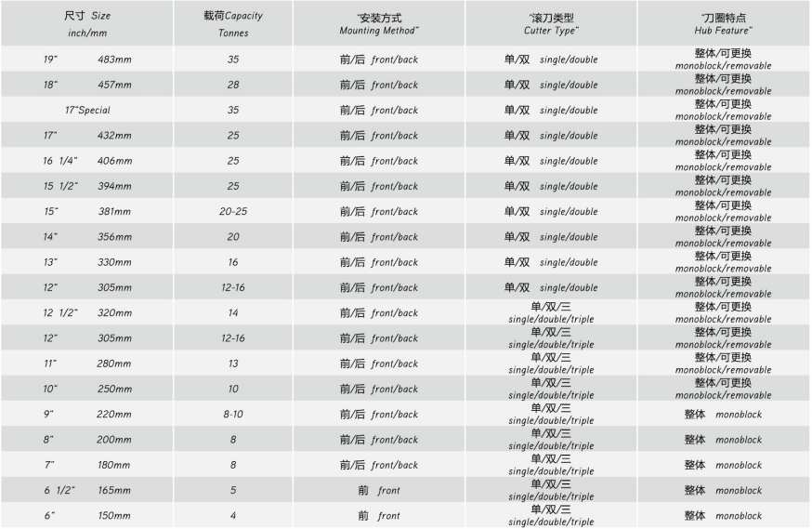Click the 6 1/2" 165mm size cell

tap(87, 490)
